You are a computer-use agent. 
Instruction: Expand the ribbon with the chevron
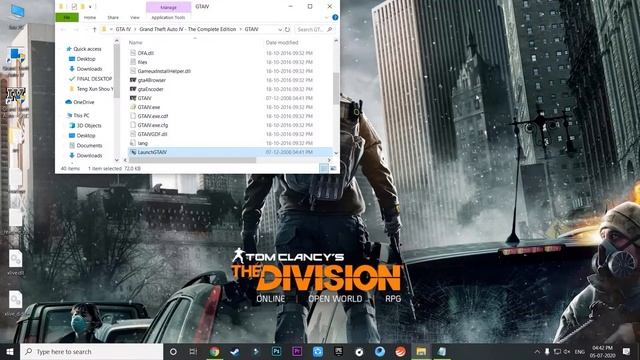[x=327, y=18]
